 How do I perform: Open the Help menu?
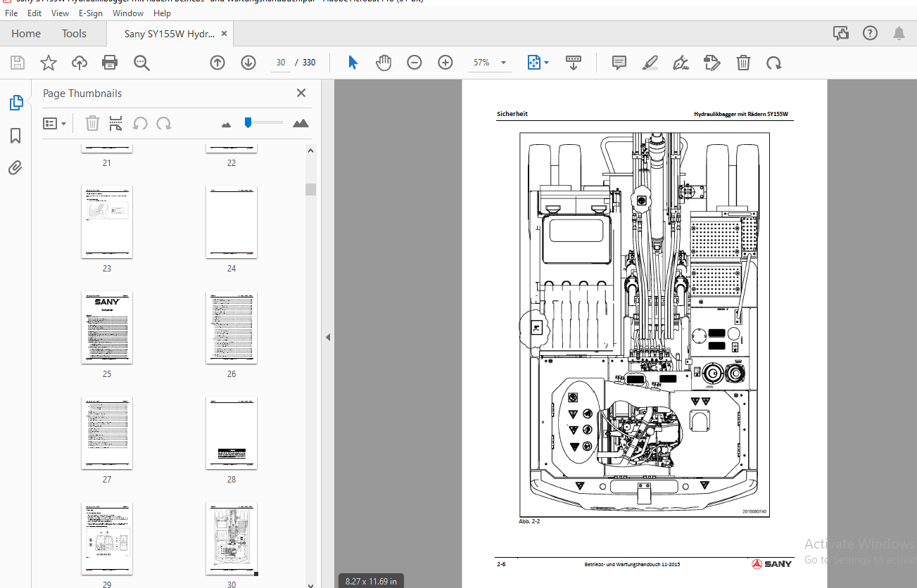tap(162, 13)
